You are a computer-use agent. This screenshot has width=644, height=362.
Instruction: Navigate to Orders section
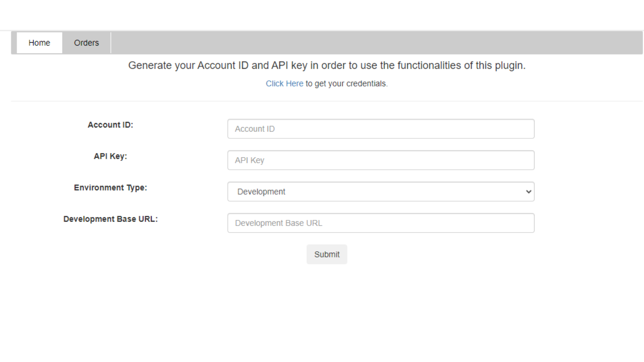click(86, 43)
